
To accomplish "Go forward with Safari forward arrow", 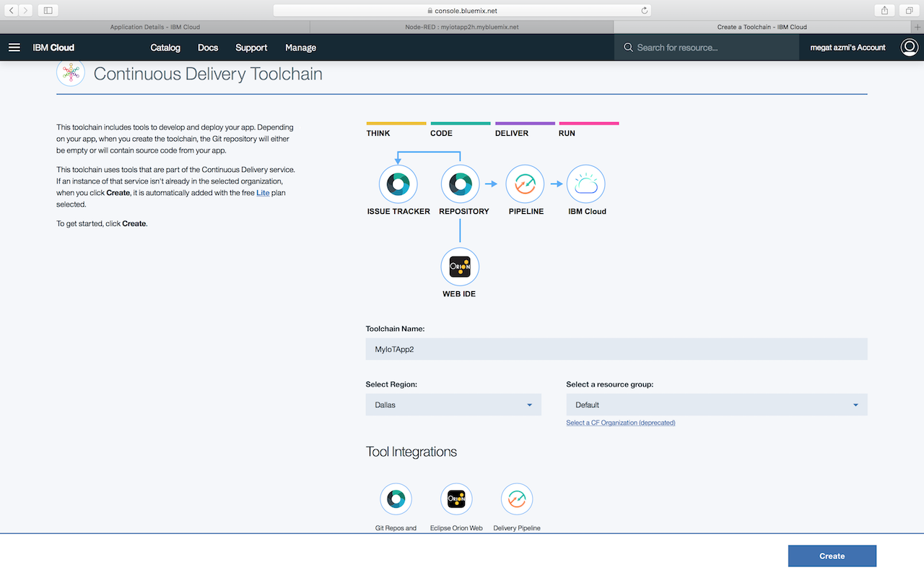I will pyautogui.click(x=27, y=10).
